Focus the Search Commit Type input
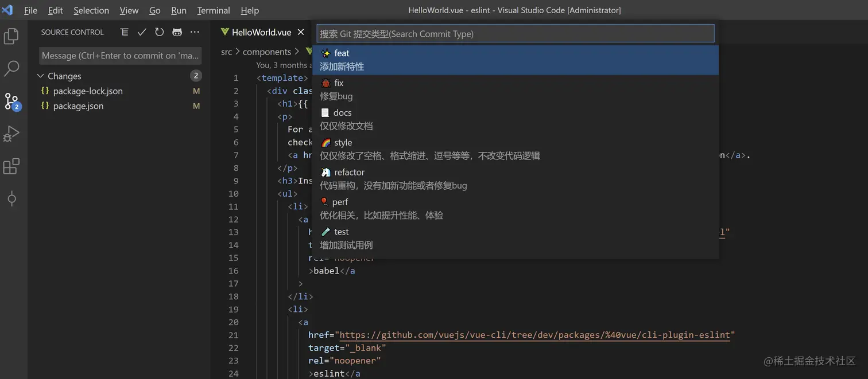 coord(516,33)
